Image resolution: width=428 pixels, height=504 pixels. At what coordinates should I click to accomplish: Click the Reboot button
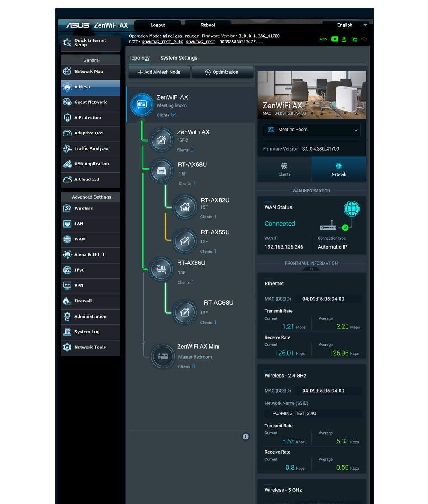coord(208,25)
